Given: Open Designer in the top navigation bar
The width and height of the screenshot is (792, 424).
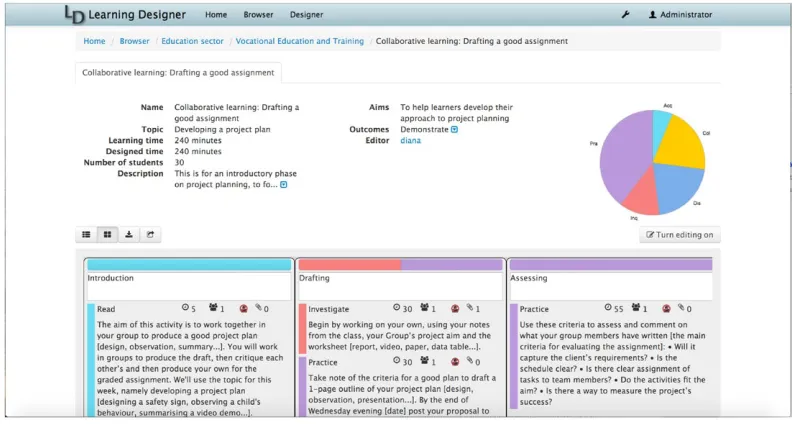Looking at the screenshot, I should (x=306, y=15).
